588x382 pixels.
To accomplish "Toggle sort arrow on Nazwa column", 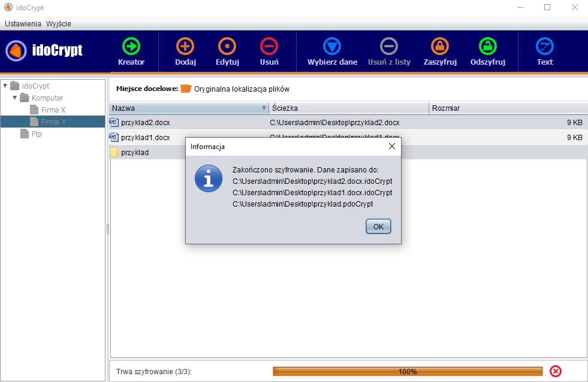I will 264,108.
